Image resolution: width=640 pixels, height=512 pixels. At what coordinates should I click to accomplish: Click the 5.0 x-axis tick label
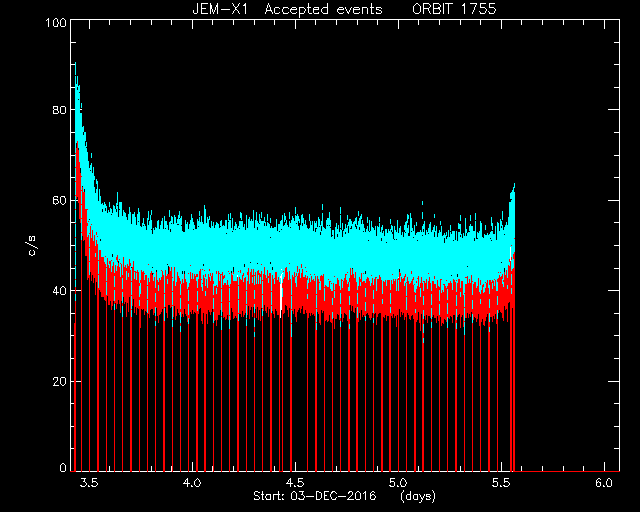pos(398,483)
